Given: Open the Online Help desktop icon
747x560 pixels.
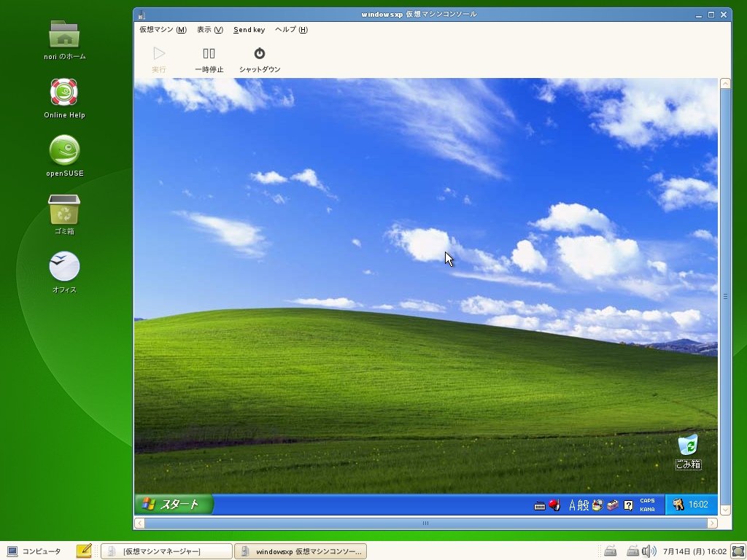Looking at the screenshot, I should pos(64,98).
